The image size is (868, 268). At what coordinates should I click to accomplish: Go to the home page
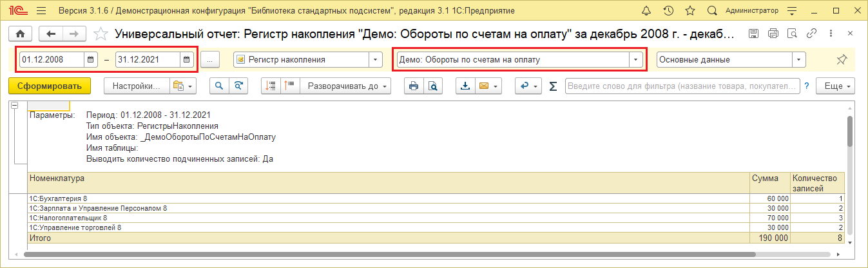pyautogui.click(x=19, y=33)
